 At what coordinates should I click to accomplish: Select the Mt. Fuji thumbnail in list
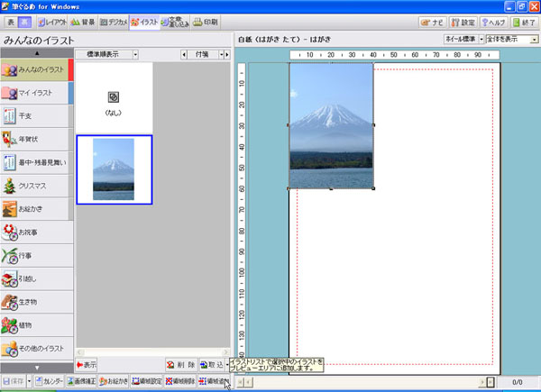pyautogui.click(x=114, y=169)
